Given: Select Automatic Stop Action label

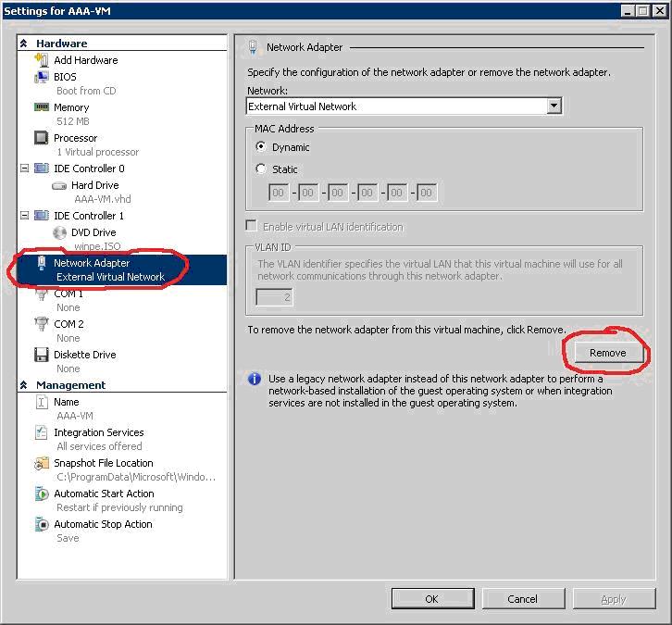Looking at the screenshot, I should click(103, 524).
